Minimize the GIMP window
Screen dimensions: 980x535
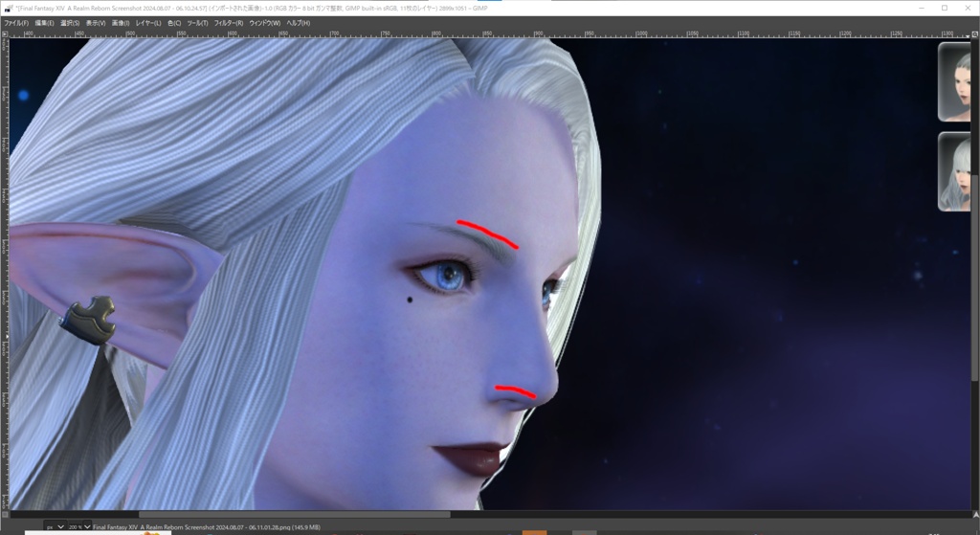923,8
